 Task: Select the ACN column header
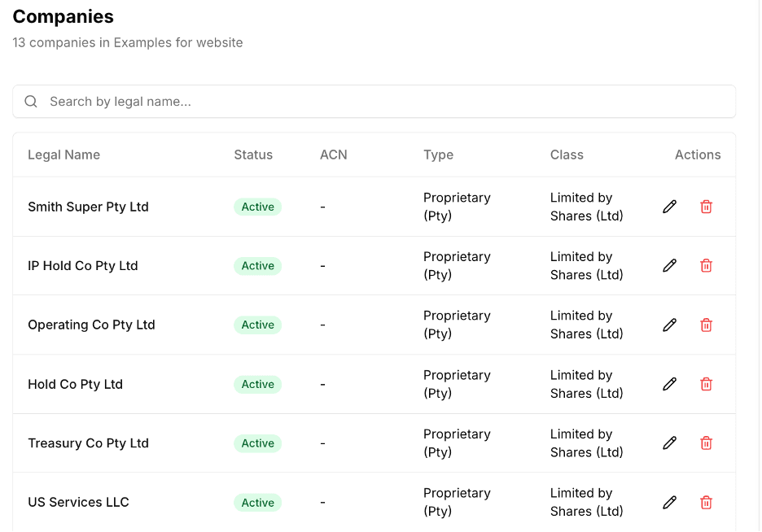(x=334, y=155)
